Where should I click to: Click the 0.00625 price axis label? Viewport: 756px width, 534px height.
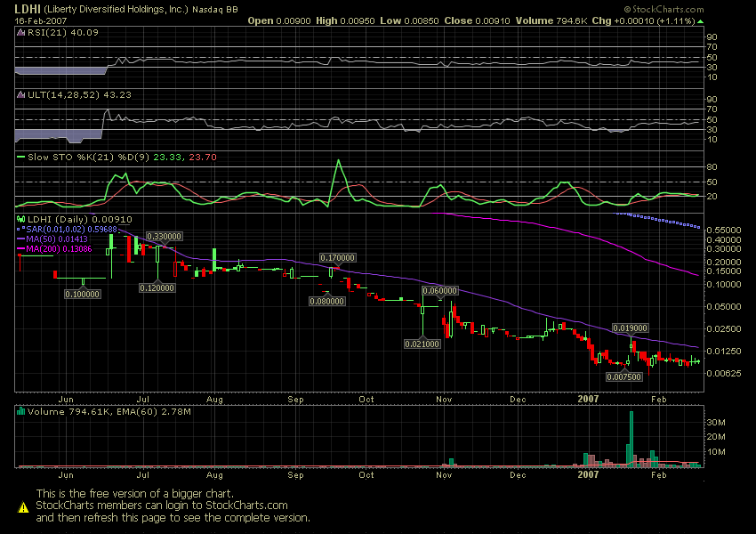point(724,374)
